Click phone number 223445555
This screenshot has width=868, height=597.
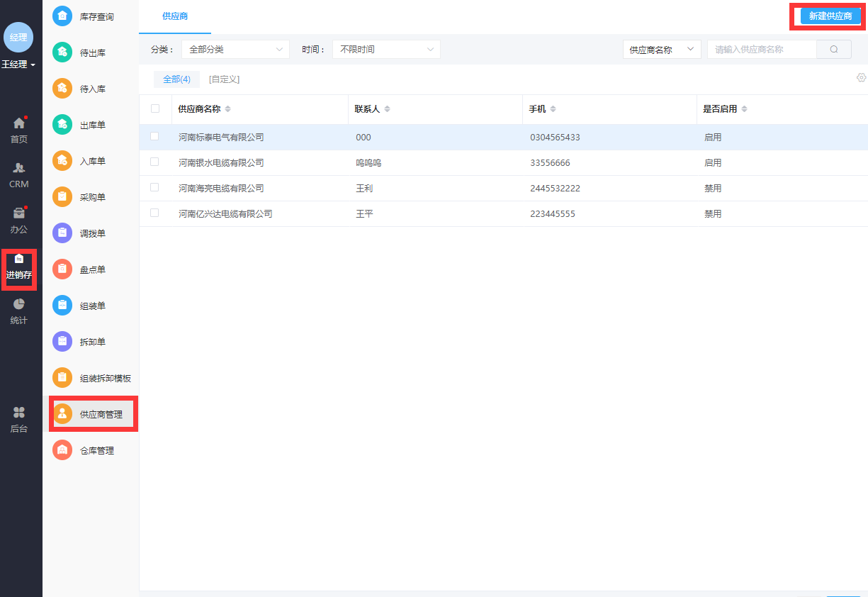(553, 214)
